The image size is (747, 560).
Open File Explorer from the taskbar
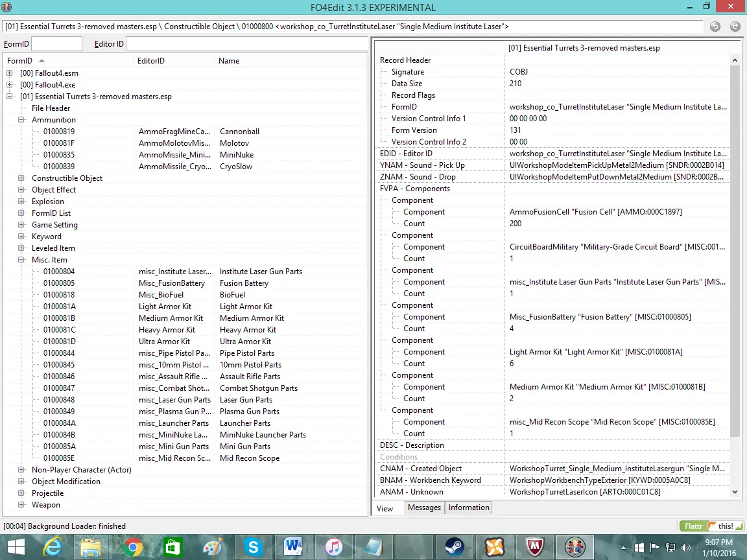91,546
